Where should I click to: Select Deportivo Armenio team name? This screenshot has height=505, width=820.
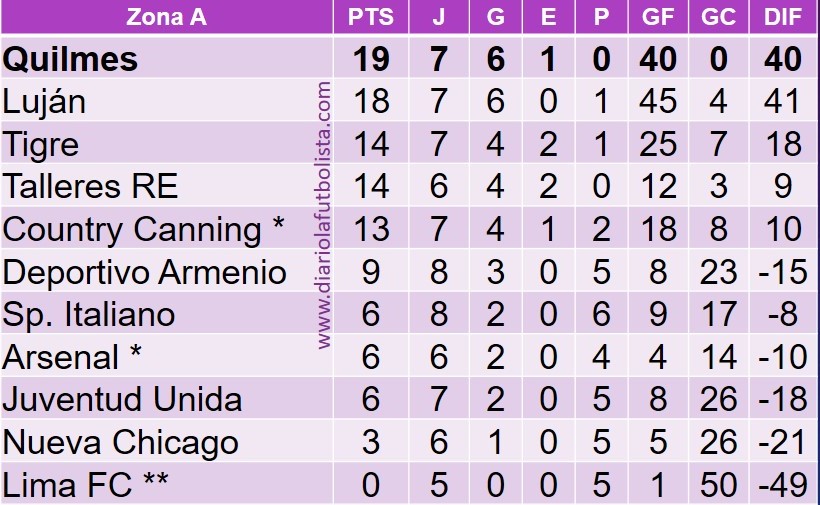(x=144, y=272)
